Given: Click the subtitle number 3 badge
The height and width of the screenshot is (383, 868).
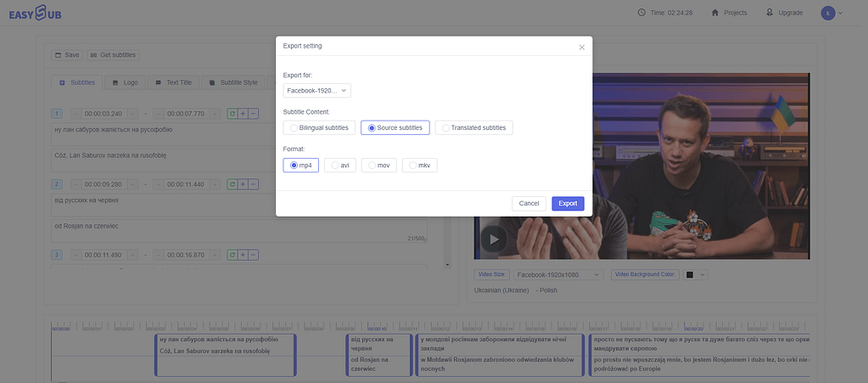Looking at the screenshot, I should click(57, 255).
